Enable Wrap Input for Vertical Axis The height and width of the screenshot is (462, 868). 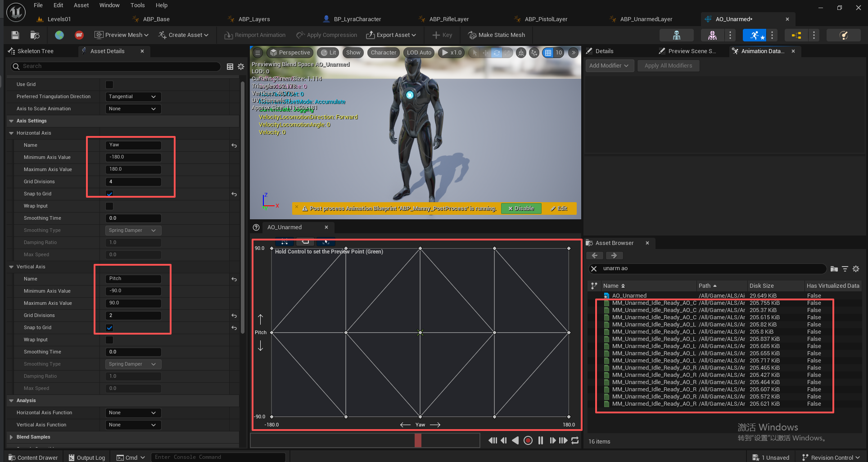[109, 340]
